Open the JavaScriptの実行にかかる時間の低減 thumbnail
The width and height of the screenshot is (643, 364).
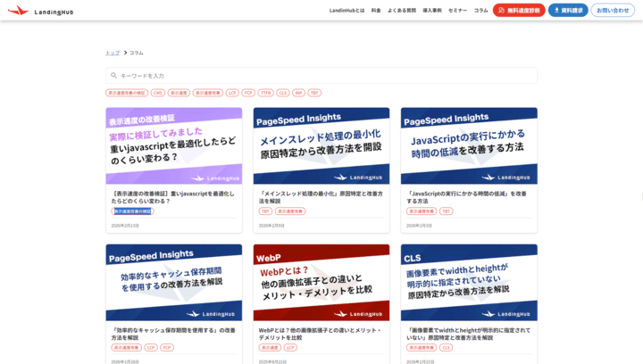point(469,145)
